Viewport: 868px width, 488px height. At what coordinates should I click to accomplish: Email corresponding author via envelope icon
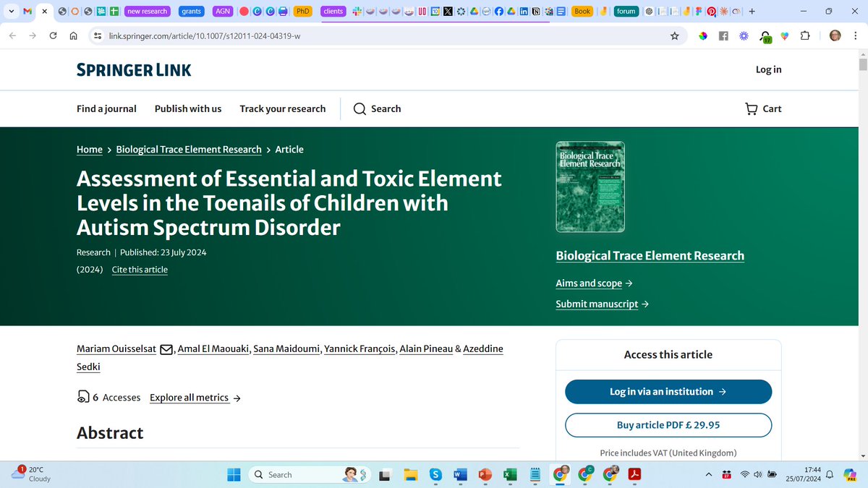166,349
